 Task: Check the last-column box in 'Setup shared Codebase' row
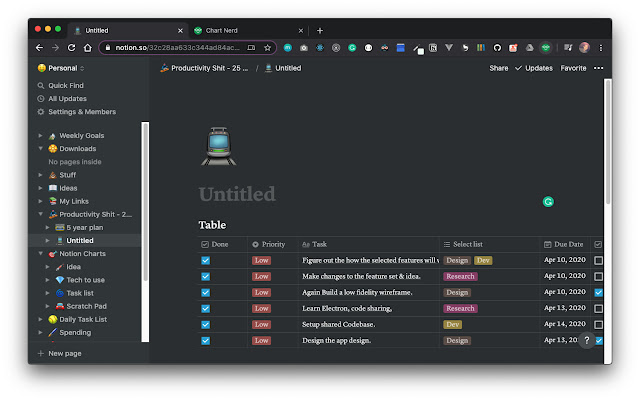pos(598,324)
